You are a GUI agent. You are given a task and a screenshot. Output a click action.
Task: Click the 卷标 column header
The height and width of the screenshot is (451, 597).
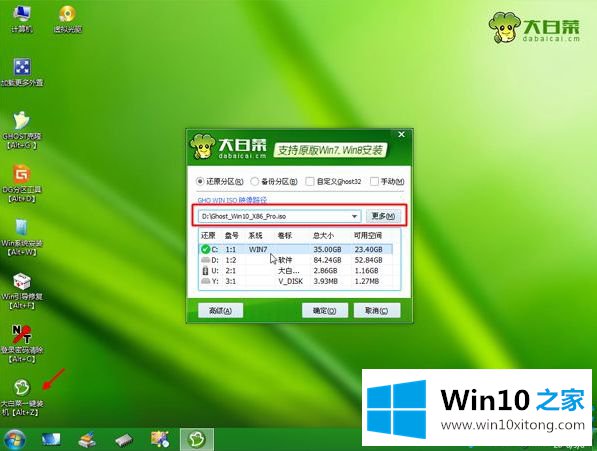point(284,236)
